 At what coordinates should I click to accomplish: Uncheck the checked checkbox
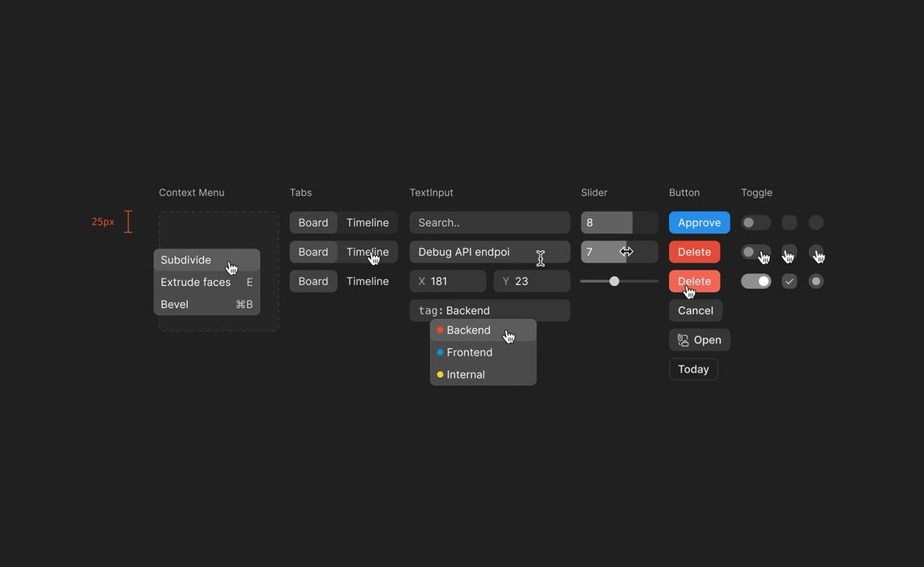(790, 281)
